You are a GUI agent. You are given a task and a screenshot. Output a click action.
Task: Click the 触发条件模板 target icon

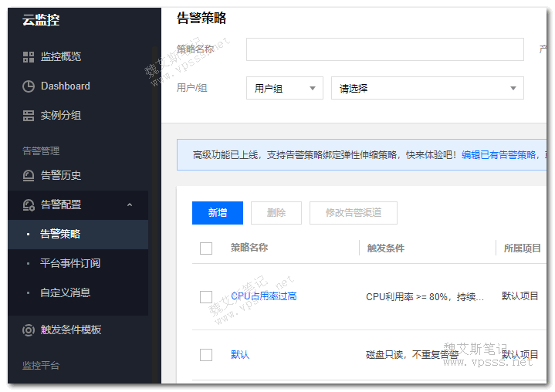click(x=29, y=329)
